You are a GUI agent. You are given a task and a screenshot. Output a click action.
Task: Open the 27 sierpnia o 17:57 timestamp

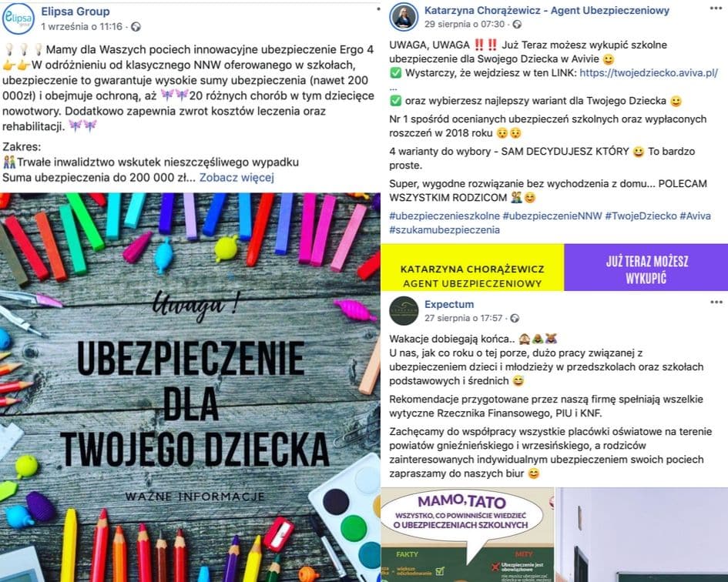pos(463,319)
